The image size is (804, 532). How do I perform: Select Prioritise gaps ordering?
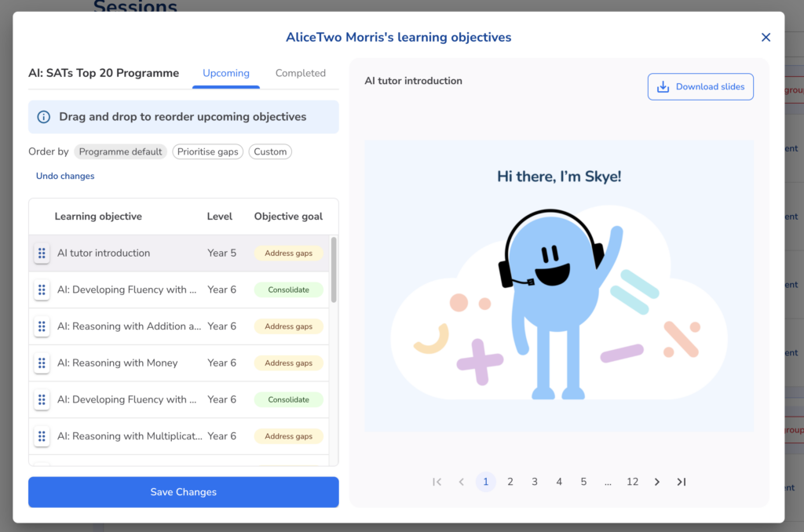click(207, 151)
